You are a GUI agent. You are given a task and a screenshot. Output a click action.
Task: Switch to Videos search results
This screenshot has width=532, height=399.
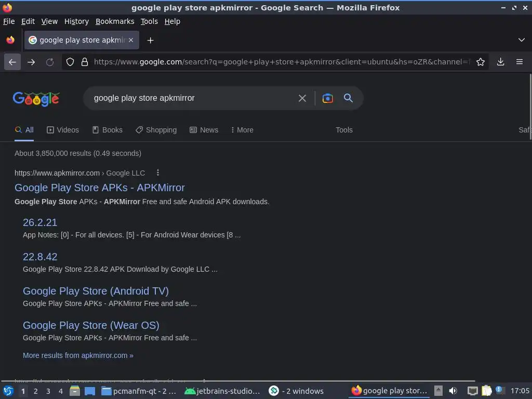tap(63, 130)
